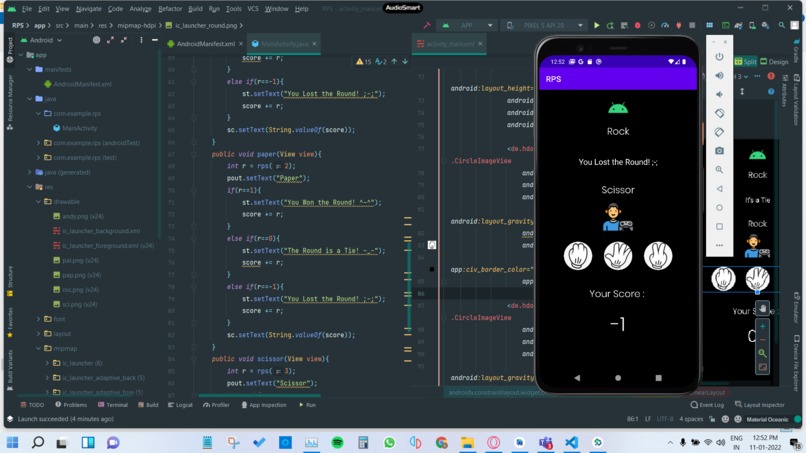Expand the font folder
This screenshot has height=453, width=806.
click(x=39, y=319)
